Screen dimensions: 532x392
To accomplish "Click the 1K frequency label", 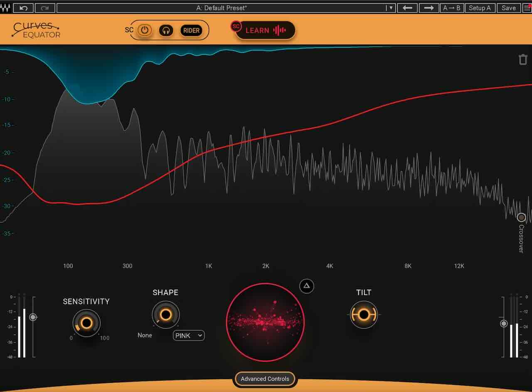I will 209,266.
